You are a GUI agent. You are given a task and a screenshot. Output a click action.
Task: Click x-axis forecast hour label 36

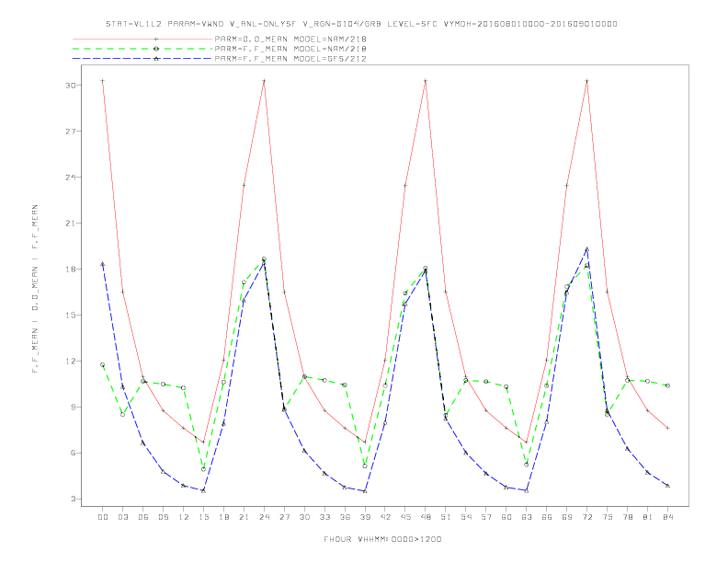point(345,517)
